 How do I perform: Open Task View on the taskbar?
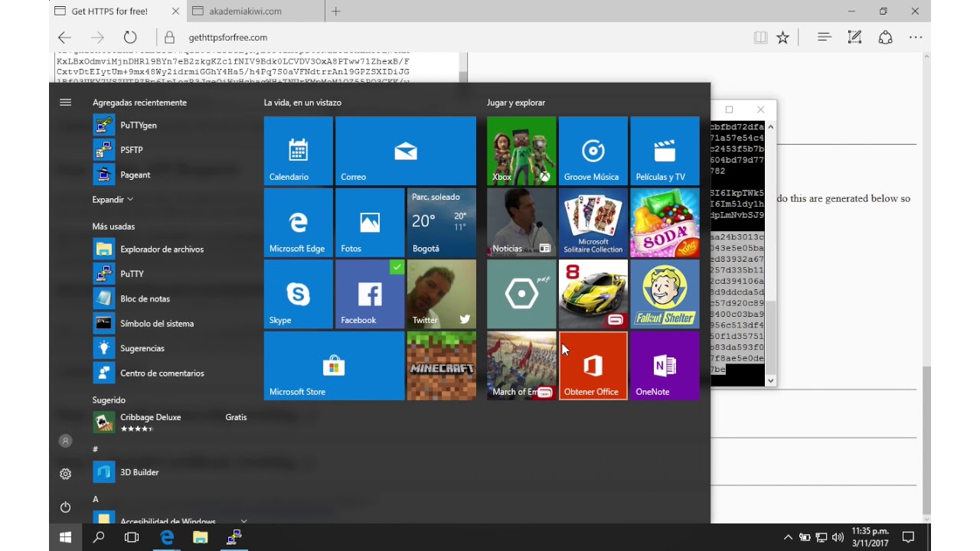[132, 537]
